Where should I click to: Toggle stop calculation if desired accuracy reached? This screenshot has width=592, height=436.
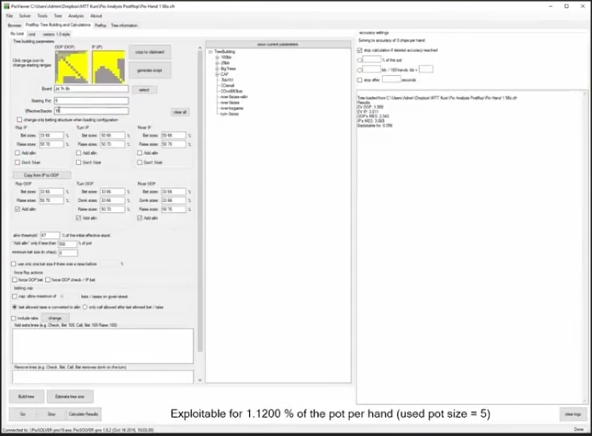pos(359,50)
